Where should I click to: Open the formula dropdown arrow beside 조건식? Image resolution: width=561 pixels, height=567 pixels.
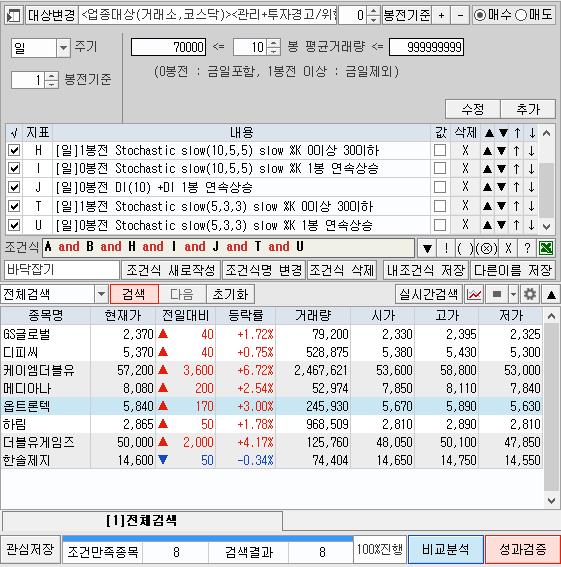[x=427, y=248]
